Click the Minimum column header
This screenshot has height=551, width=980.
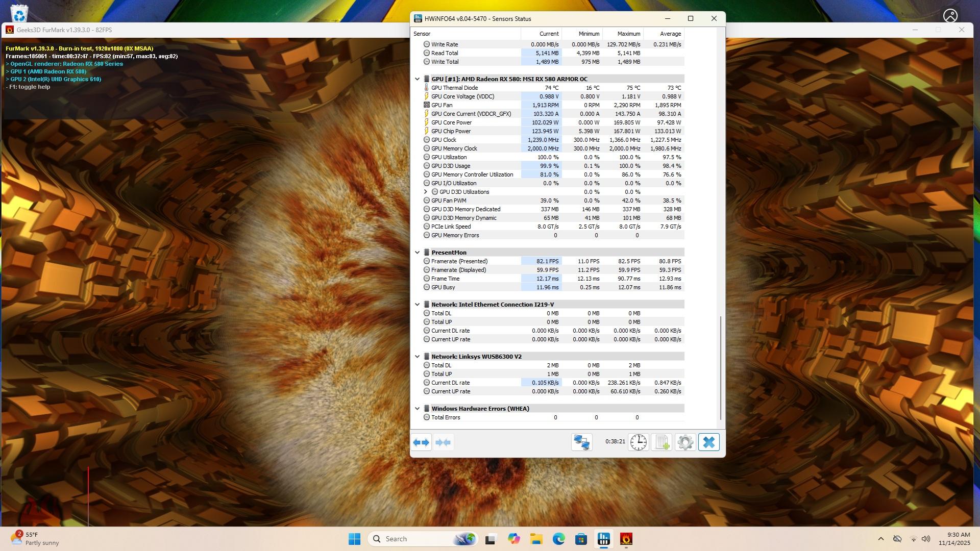582,34
